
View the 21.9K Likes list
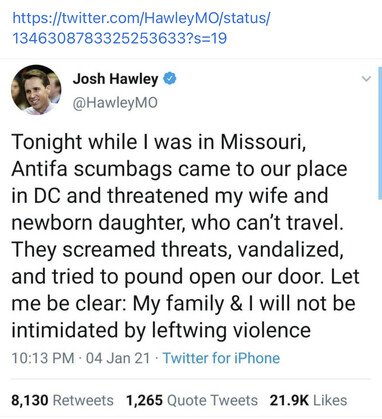pyautogui.click(x=308, y=400)
